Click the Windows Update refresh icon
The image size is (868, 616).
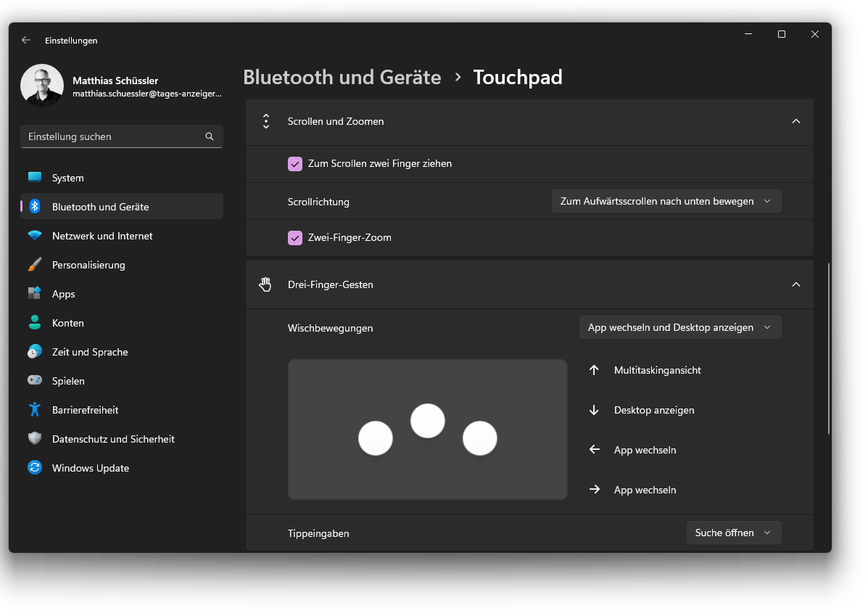[34, 467]
